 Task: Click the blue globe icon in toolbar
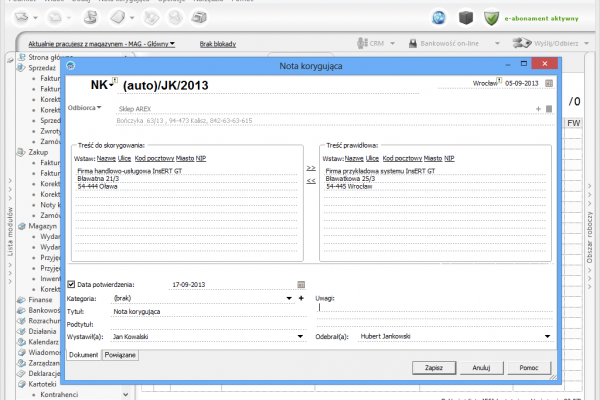coord(439,17)
